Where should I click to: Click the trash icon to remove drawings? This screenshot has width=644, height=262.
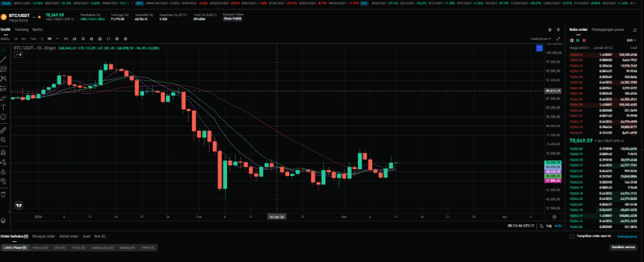click(x=4, y=194)
